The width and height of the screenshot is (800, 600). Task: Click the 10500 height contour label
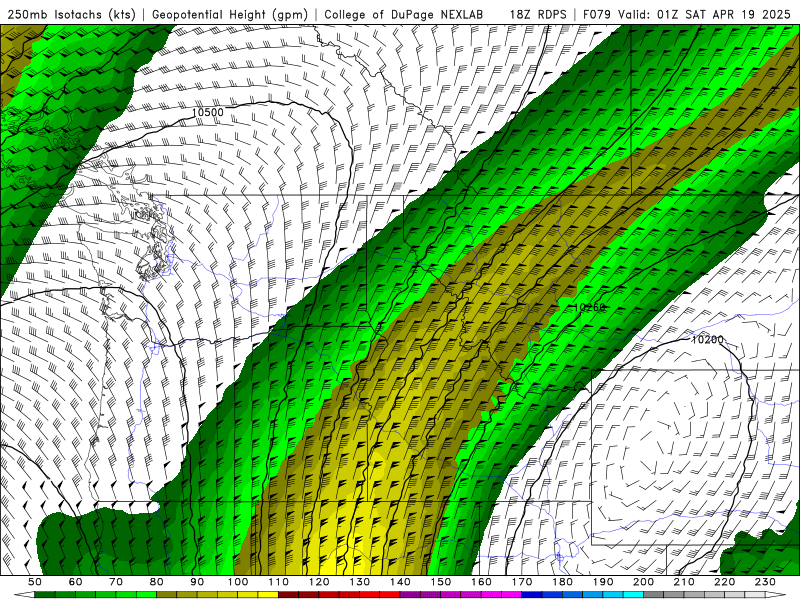208,112
